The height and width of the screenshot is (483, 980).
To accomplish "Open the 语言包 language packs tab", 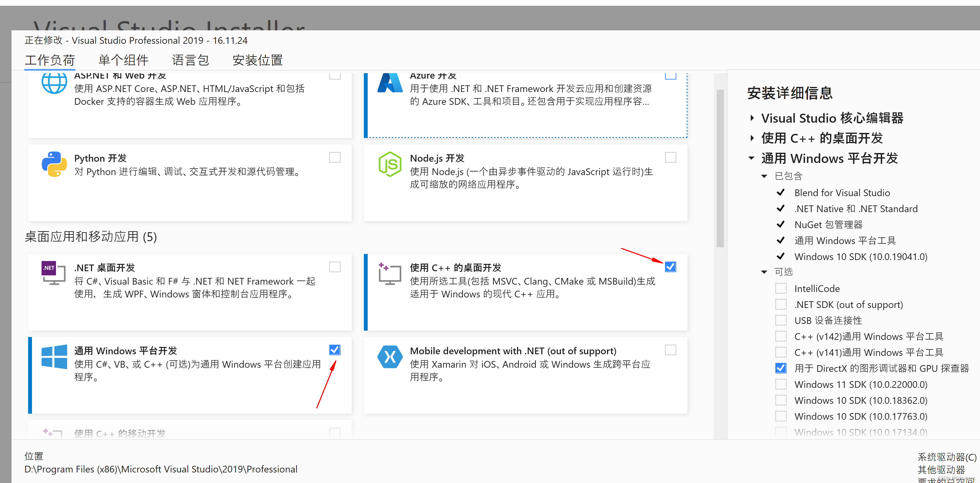I will click(x=190, y=60).
